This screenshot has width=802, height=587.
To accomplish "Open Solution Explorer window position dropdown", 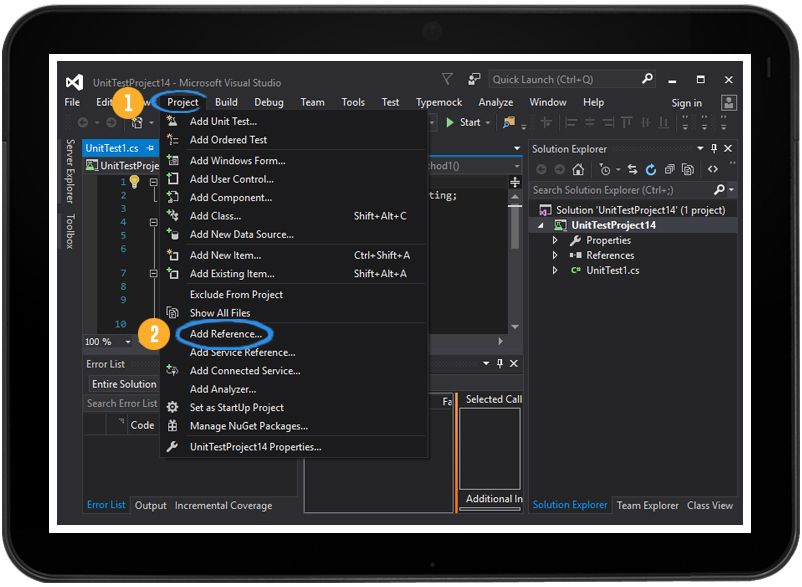I will 700,149.
